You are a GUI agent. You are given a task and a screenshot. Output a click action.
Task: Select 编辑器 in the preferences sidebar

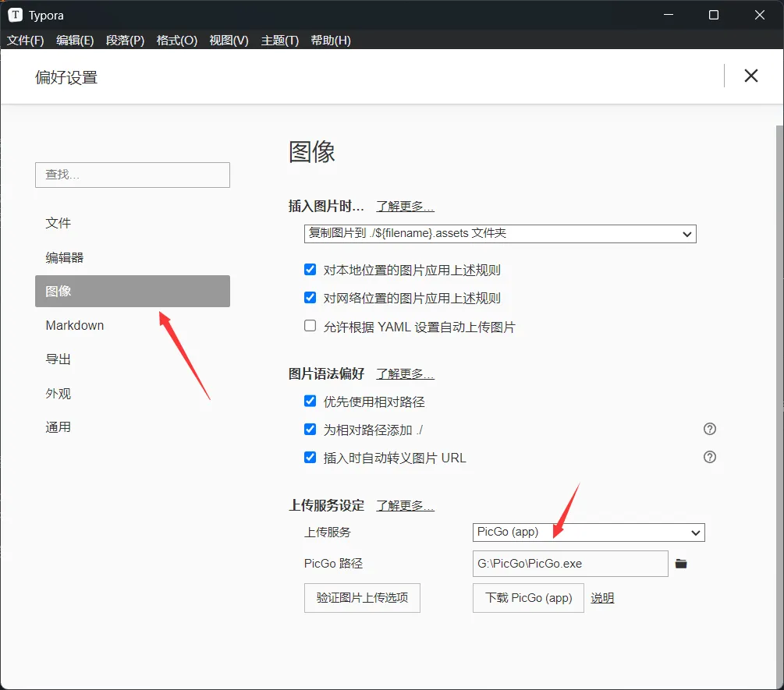tap(133, 257)
